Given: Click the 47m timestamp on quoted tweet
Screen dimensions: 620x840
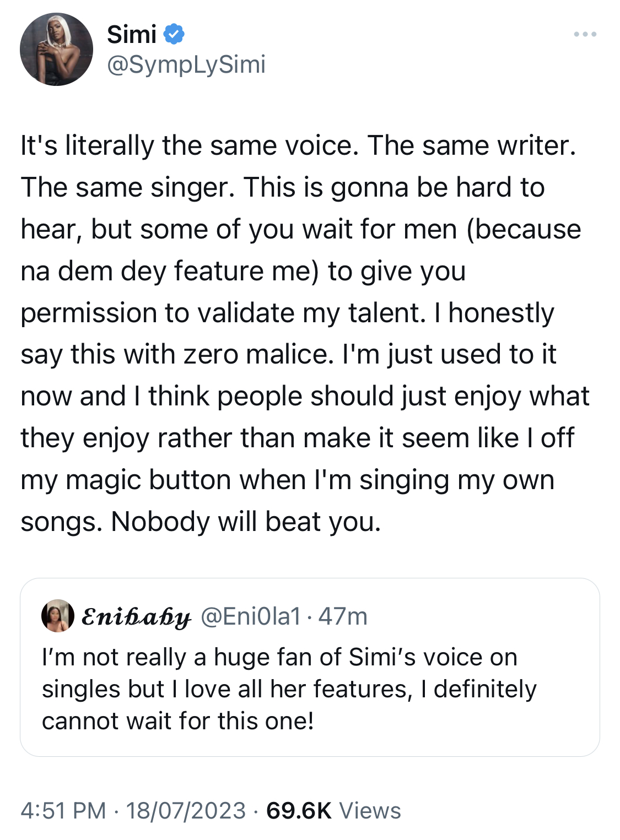Looking at the screenshot, I should (343, 616).
